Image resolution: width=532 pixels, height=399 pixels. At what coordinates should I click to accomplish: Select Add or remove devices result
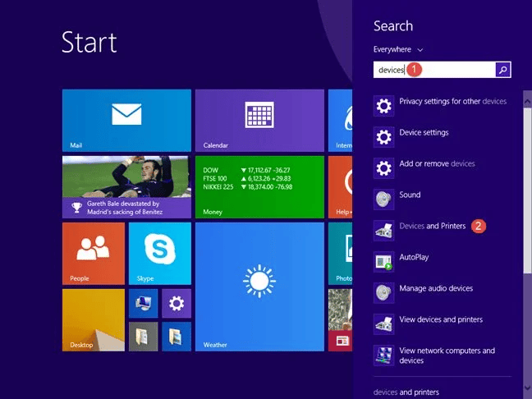tap(437, 163)
